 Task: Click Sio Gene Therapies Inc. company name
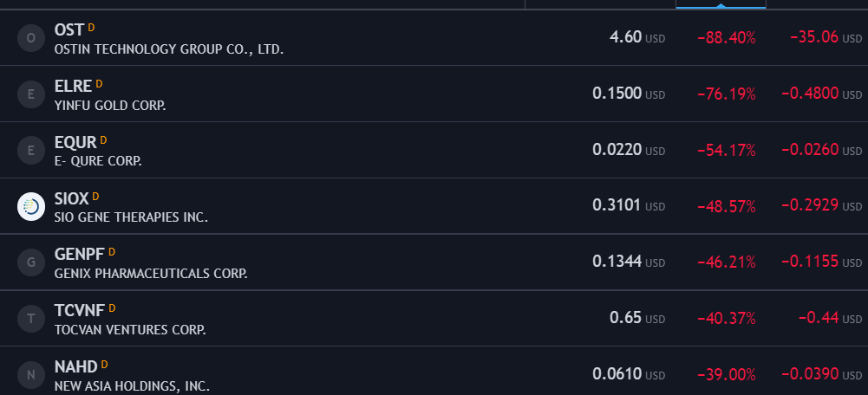tap(131, 217)
